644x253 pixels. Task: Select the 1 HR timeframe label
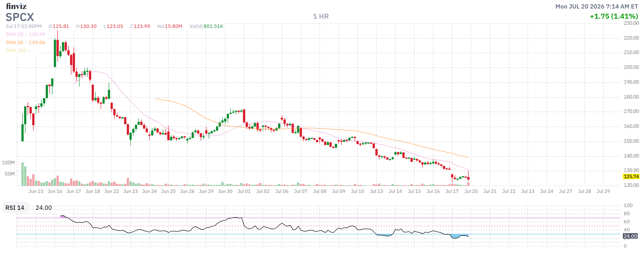[321, 16]
